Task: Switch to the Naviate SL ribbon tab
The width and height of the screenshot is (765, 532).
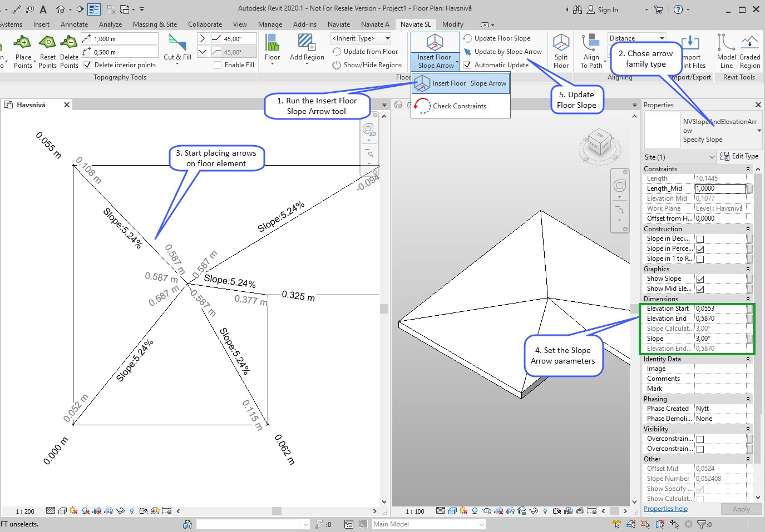Action: coord(415,24)
